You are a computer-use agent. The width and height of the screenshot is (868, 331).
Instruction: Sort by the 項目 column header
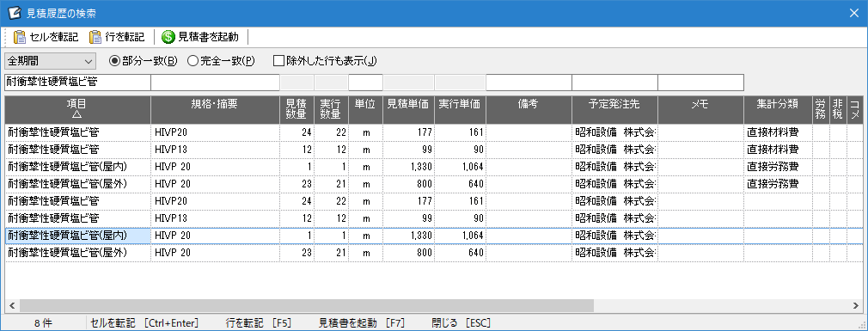(77, 109)
